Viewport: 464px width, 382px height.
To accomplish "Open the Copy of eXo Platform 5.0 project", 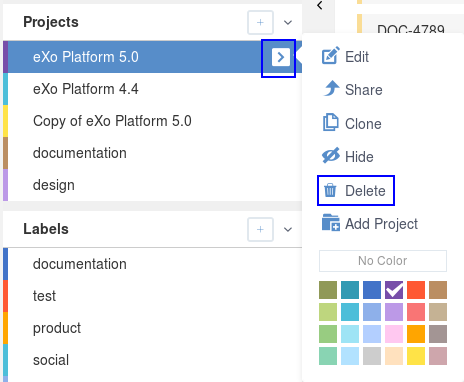I will click(x=152, y=121).
